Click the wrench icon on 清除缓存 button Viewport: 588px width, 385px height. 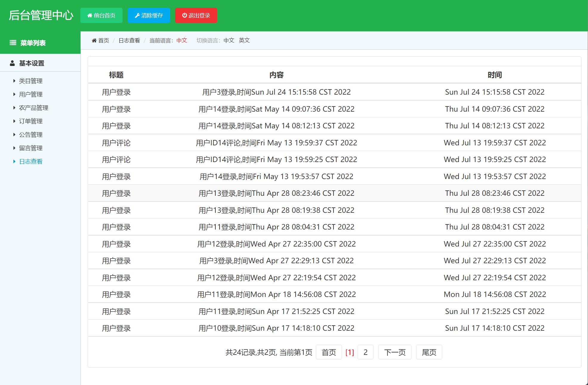click(x=138, y=15)
